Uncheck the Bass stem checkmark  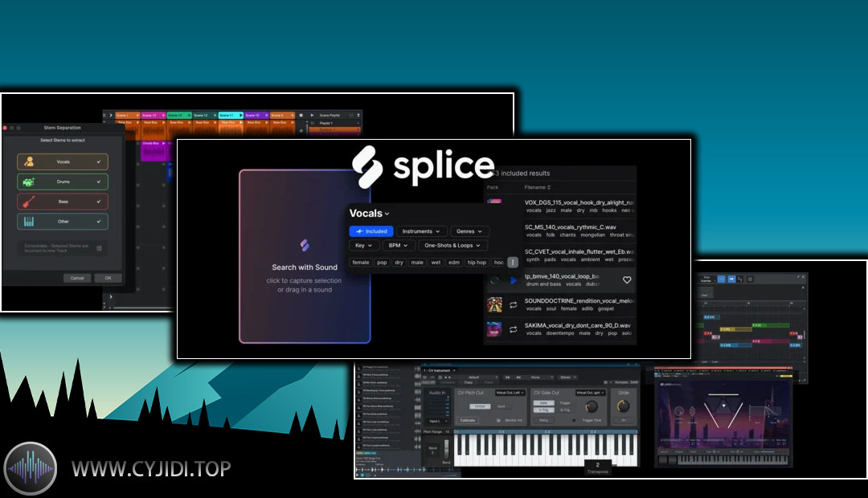[99, 202]
